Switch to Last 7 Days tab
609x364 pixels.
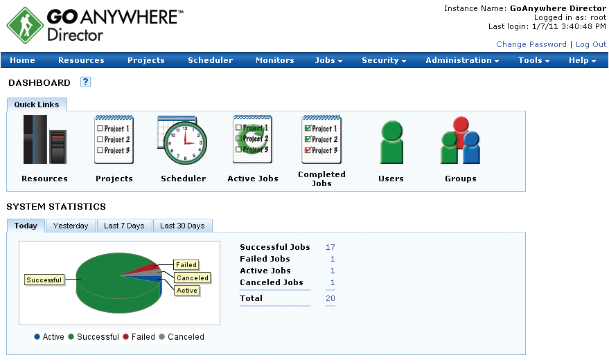pyautogui.click(x=124, y=226)
